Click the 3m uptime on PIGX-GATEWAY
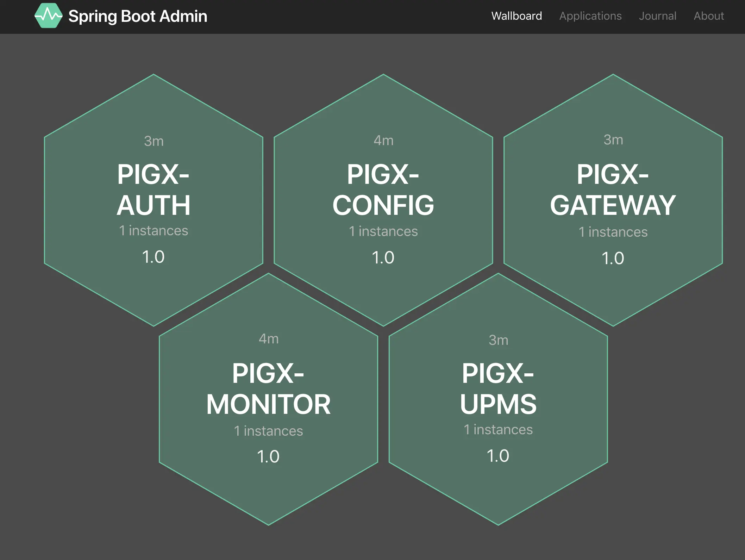 coord(613,140)
